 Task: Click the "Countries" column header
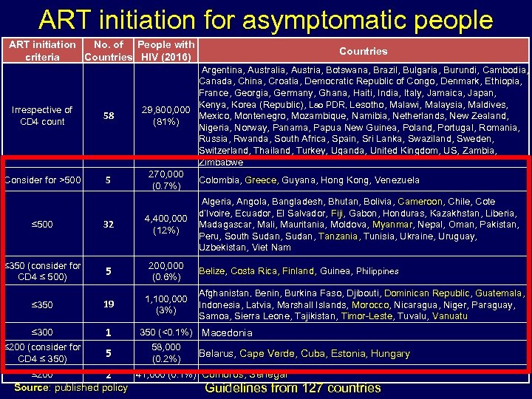tap(364, 51)
